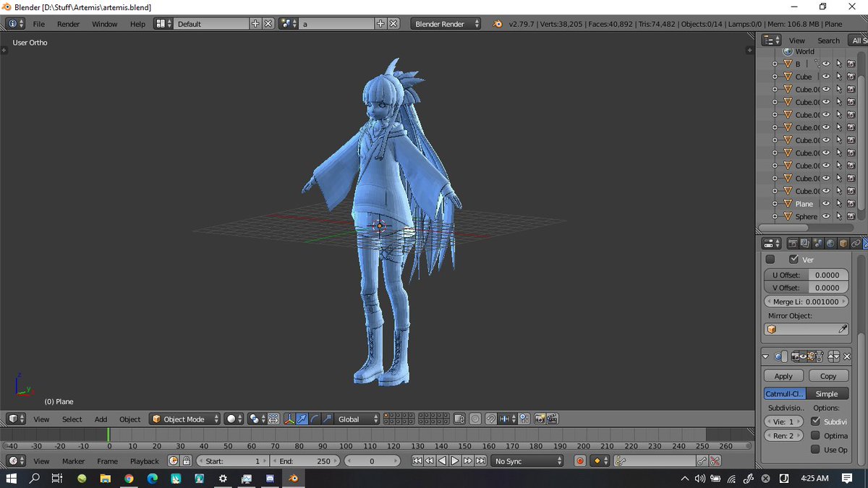Screen dimensions: 868x488
Task: Play the animation forward
Action: point(455,461)
